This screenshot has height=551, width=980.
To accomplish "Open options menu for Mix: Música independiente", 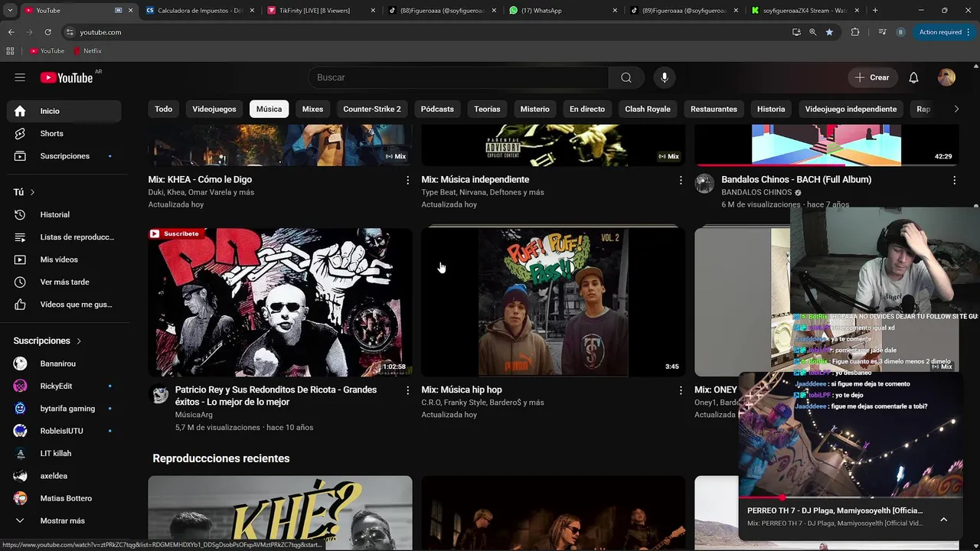I will click(x=681, y=180).
